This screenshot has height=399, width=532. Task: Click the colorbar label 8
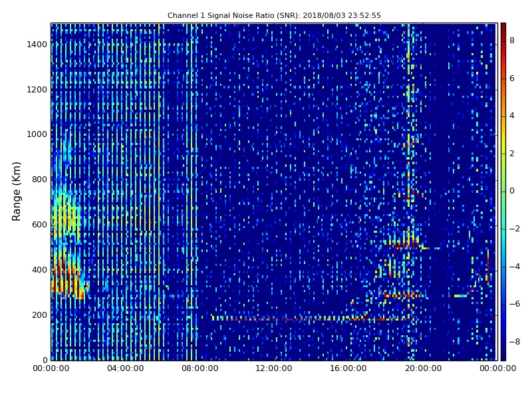(x=512, y=41)
